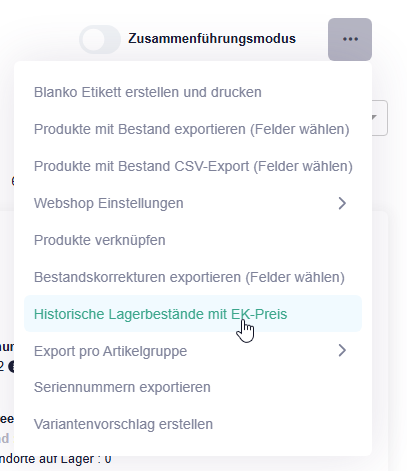
Task: Click the three-dot more options button
Action: point(350,39)
